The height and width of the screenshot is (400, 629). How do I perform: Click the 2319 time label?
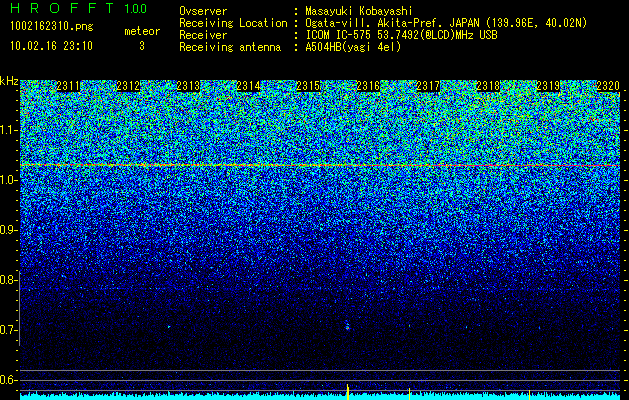pyautogui.click(x=548, y=86)
